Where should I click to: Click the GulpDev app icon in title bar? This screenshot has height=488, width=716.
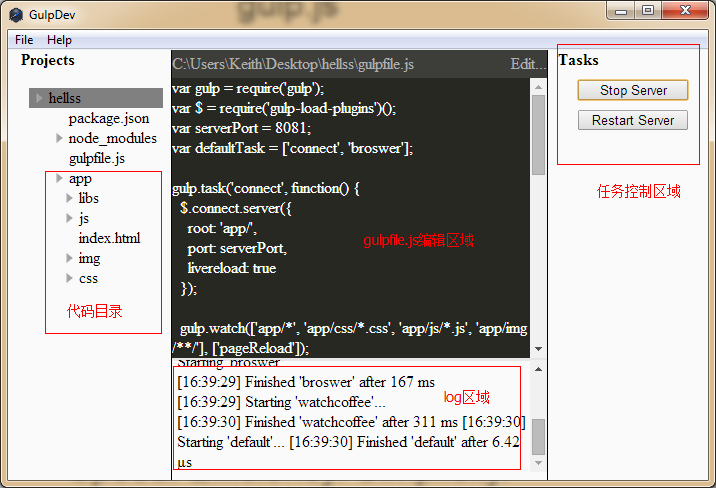(16, 15)
